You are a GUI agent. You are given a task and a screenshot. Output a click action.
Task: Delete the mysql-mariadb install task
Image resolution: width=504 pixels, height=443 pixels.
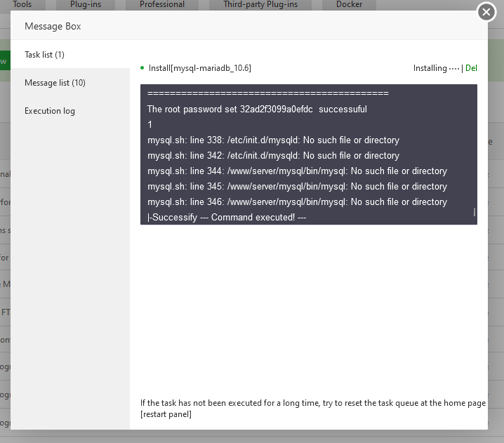point(471,68)
